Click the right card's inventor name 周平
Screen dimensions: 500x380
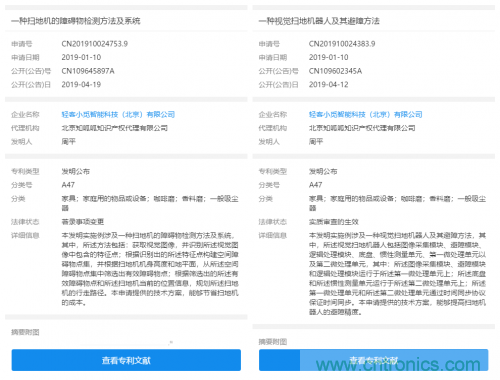316,142
